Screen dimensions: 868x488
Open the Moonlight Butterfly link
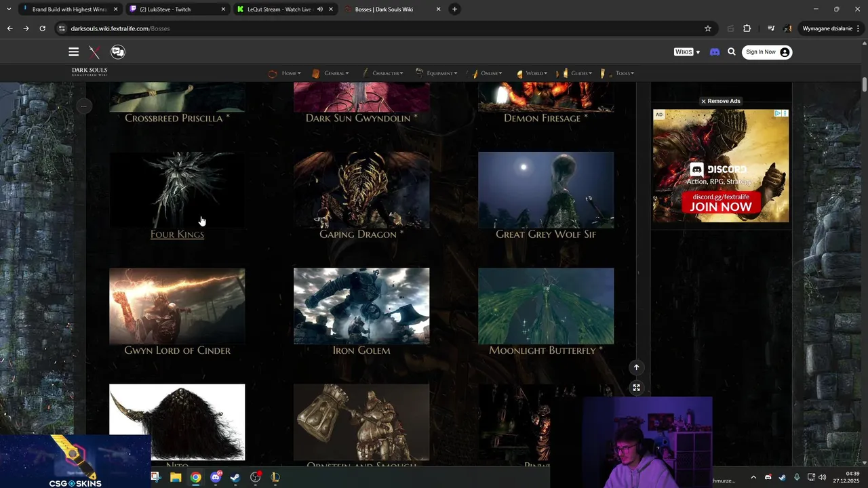tap(546, 350)
